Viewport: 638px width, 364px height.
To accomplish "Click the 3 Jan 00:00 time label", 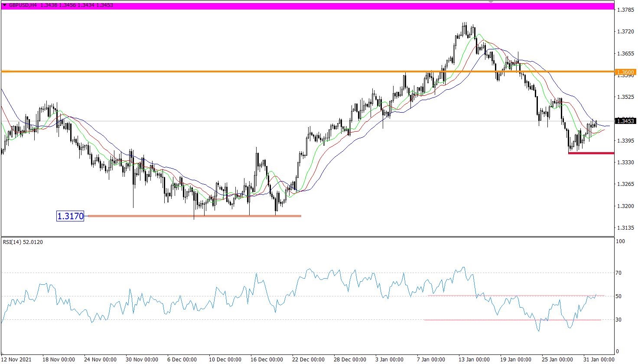I will [x=389, y=360].
